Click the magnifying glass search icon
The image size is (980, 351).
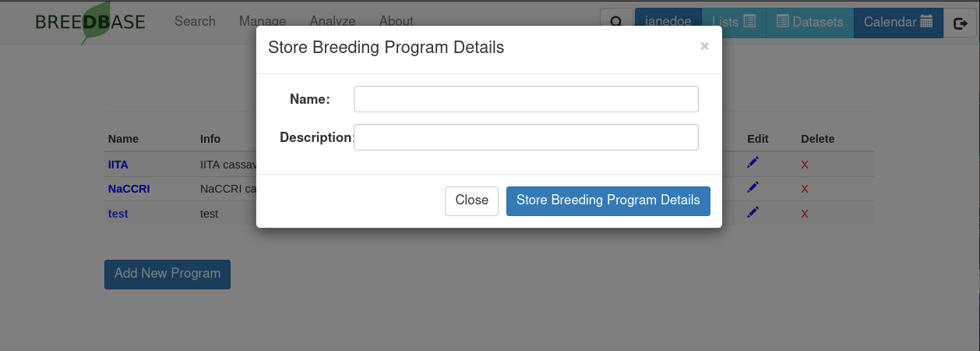[616, 23]
